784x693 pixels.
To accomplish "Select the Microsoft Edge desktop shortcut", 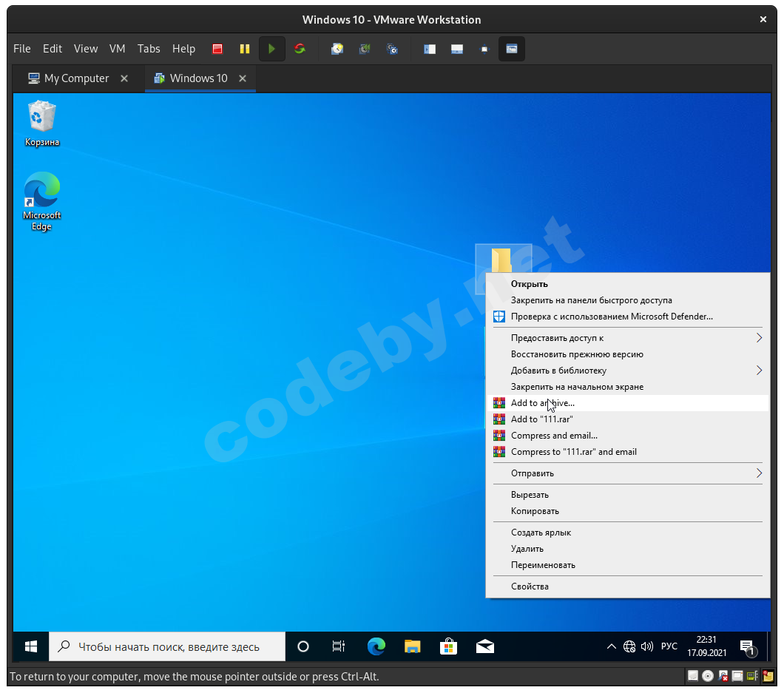I will (x=42, y=201).
